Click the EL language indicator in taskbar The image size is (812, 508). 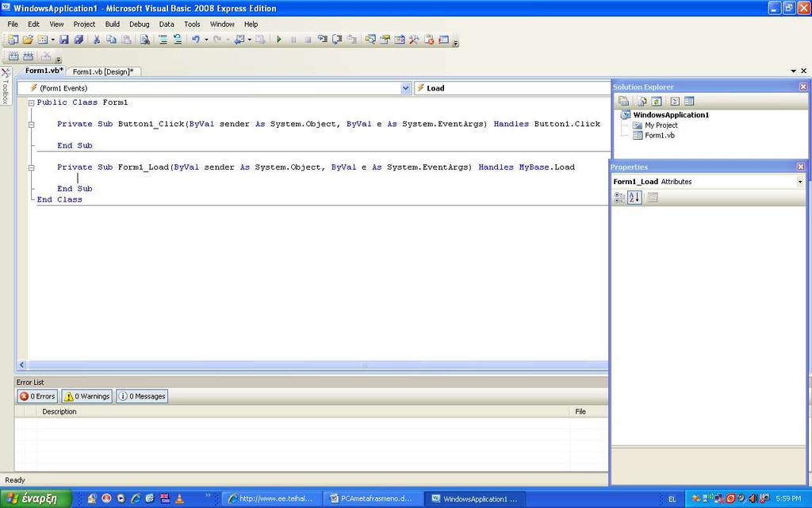click(x=672, y=498)
